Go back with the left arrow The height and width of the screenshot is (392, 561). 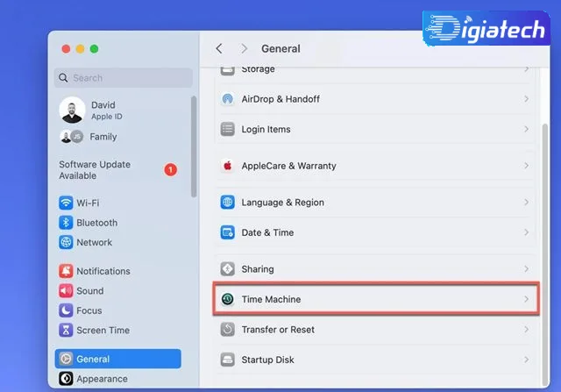point(219,48)
